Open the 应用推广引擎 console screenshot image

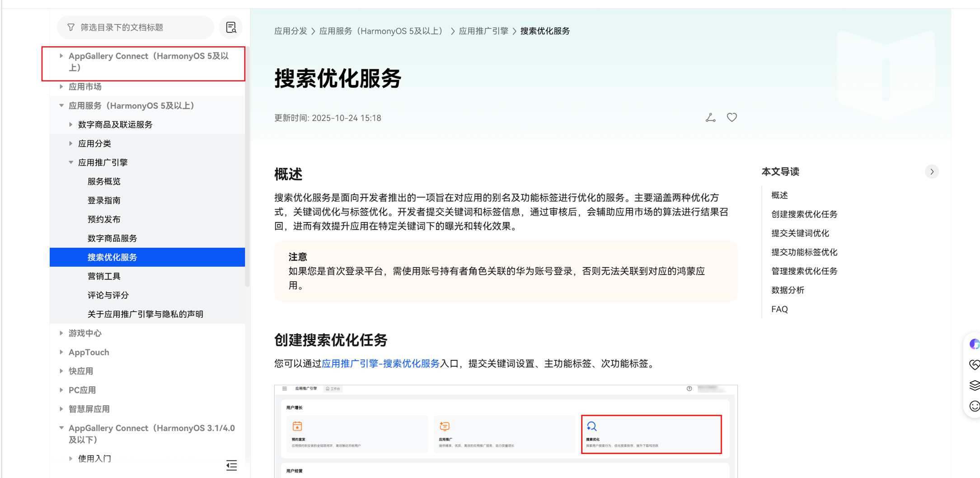506,431
